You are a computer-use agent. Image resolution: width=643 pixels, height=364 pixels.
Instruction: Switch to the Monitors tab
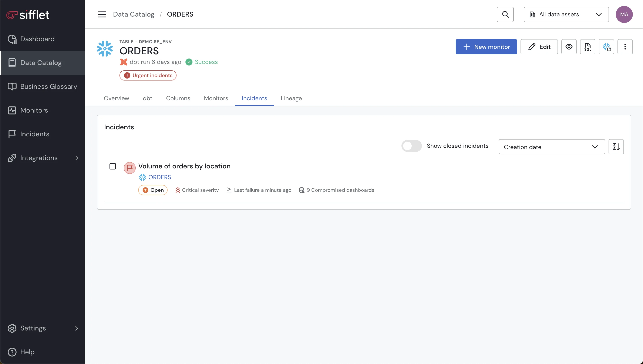pos(216,98)
